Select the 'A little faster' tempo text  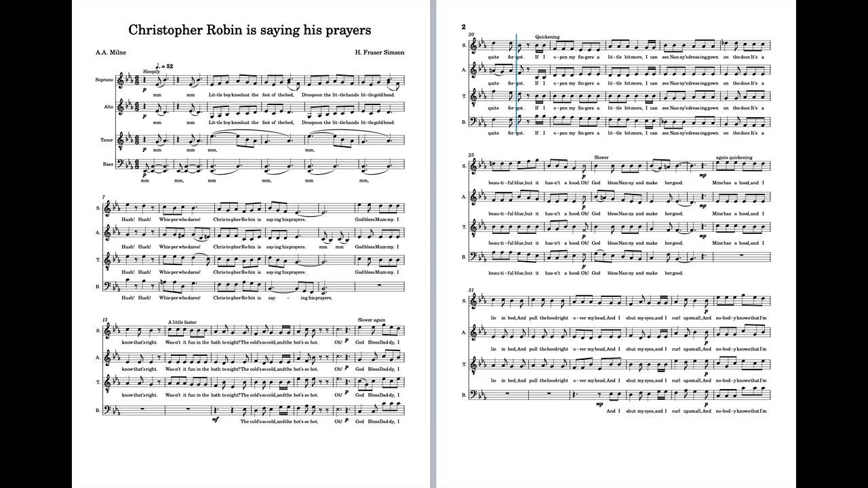182,322
